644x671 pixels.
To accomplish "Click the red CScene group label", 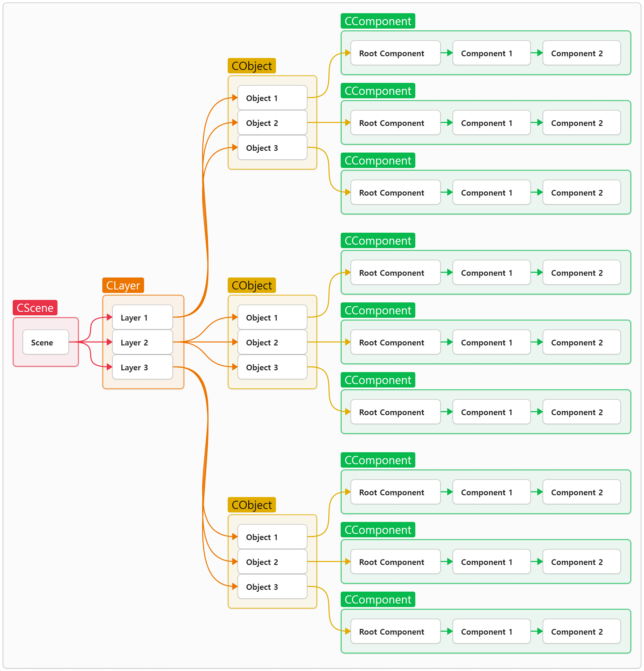I will click(35, 307).
